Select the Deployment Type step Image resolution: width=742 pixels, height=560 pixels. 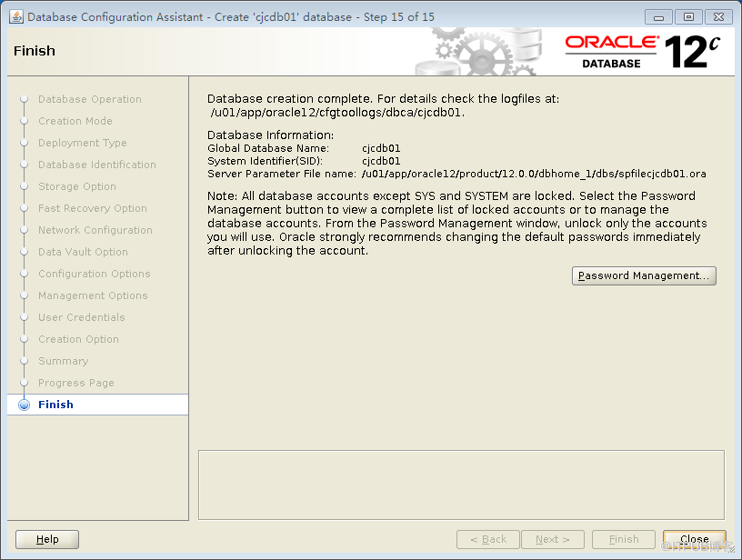pyautogui.click(x=83, y=143)
